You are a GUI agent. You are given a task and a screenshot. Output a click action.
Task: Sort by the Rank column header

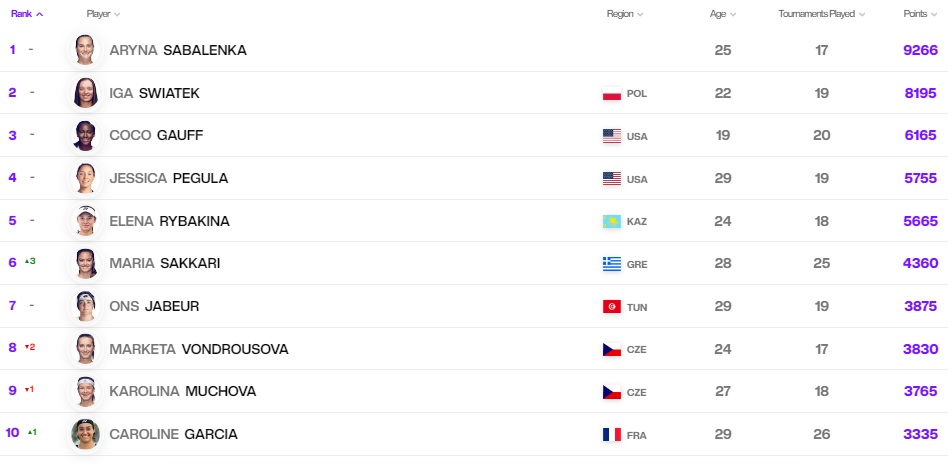[x=27, y=14]
